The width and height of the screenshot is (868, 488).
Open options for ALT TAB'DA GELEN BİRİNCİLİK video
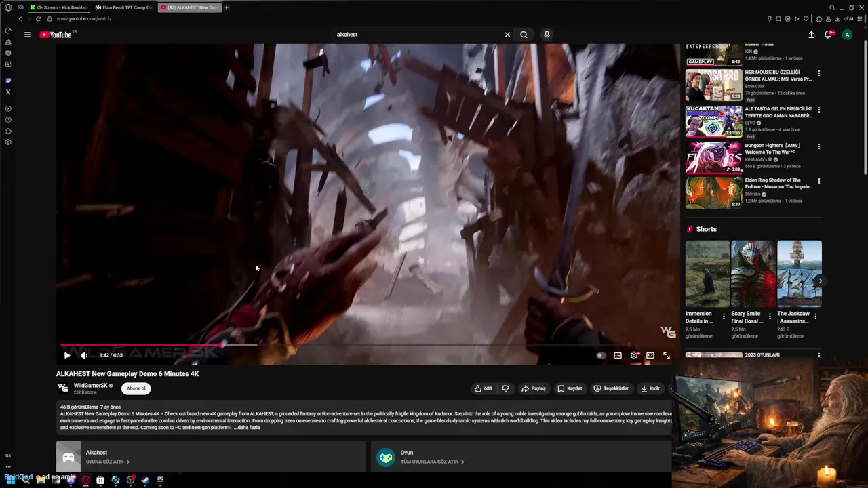[818, 110]
